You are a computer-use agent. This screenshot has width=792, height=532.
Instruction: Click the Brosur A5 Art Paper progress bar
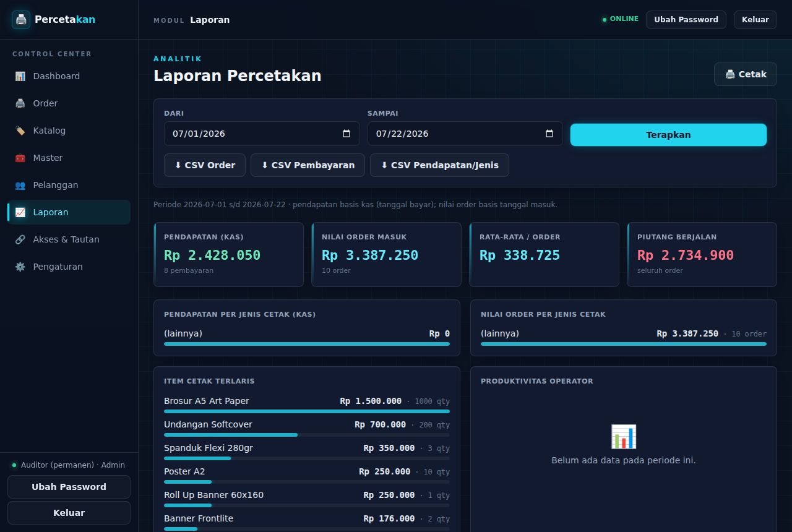pyautogui.click(x=307, y=411)
